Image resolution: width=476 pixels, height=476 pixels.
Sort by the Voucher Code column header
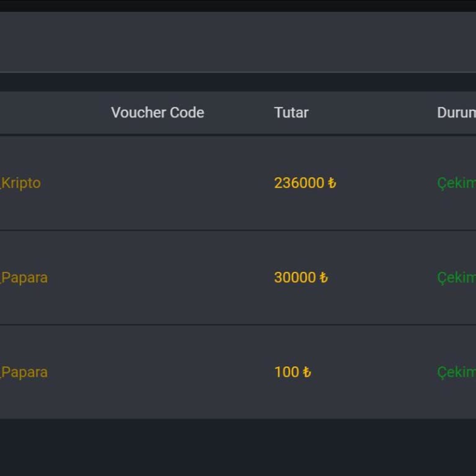tap(157, 113)
